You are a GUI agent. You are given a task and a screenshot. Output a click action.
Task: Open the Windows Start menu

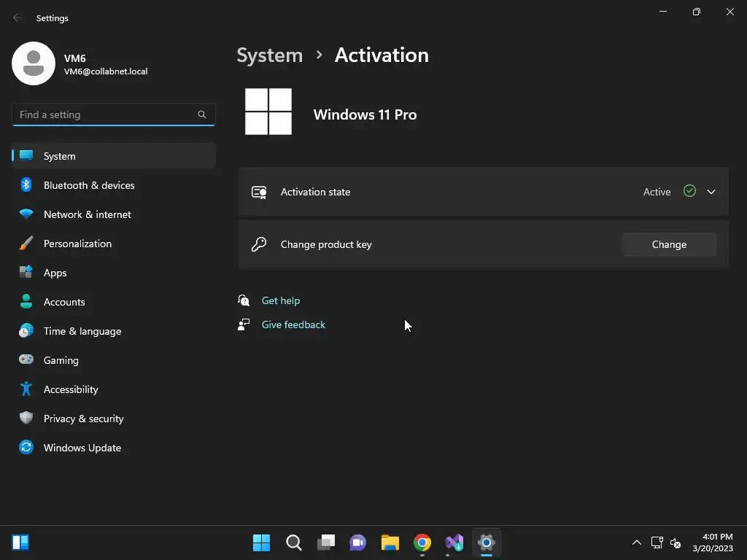click(x=261, y=542)
